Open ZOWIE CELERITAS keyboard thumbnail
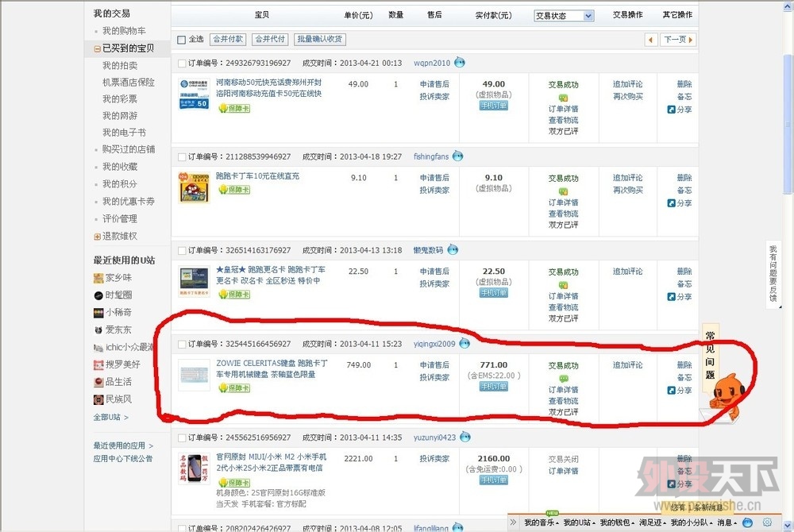794x532 pixels. pyautogui.click(x=195, y=375)
